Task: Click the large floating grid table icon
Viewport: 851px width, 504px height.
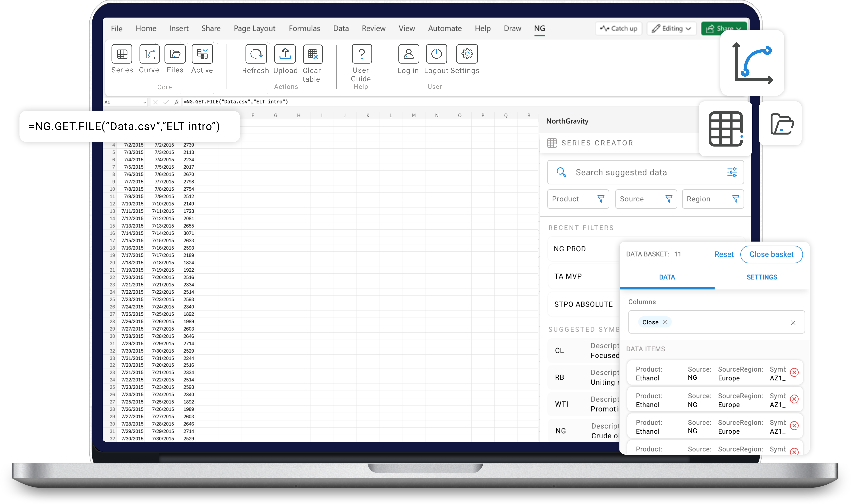Action: (726, 129)
